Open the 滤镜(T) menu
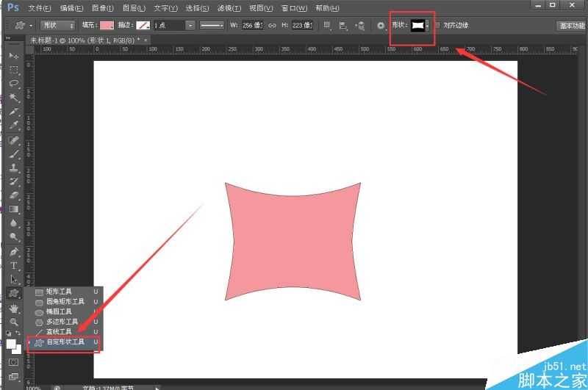The width and height of the screenshot is (588, 390). pyautogui.click(x=229, y=8)
